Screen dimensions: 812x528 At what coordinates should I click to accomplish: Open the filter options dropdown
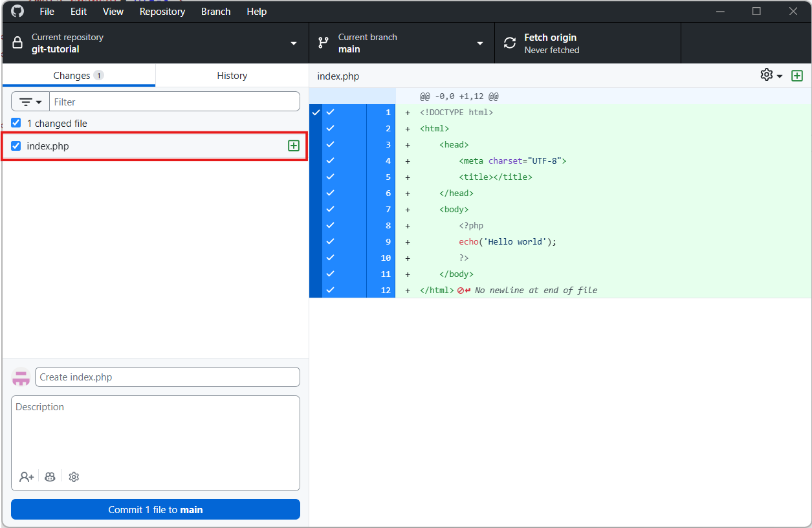tap(30, 102)
